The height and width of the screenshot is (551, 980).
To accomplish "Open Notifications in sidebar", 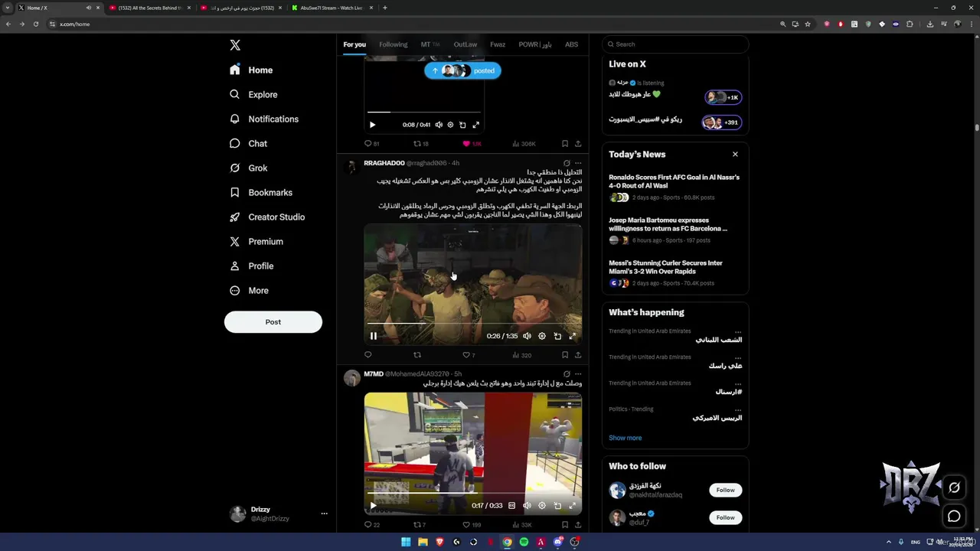I will [x=264, y=119].
